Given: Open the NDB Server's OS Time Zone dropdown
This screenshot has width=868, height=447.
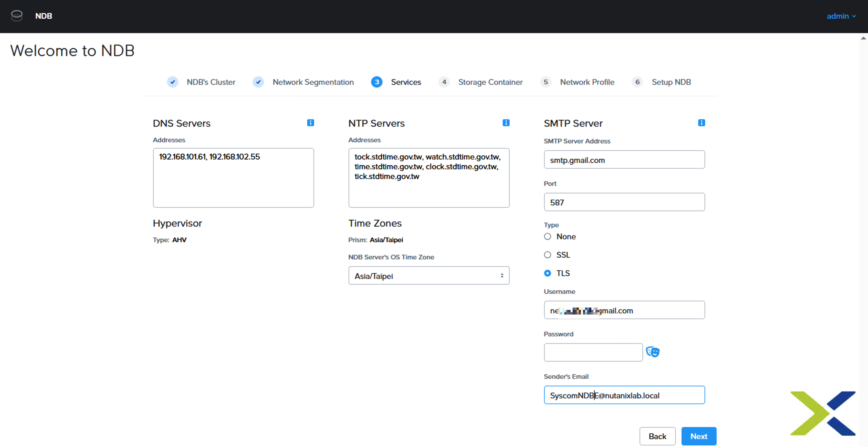Looking at the screenshot, I should pos(429,276).
